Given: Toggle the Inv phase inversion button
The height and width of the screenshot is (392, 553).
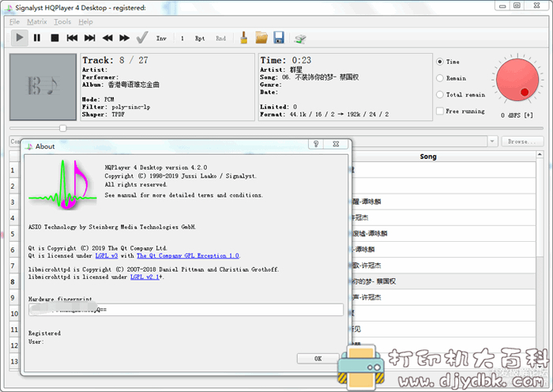Looking at the screenshot, I should (x=161, y=38).
